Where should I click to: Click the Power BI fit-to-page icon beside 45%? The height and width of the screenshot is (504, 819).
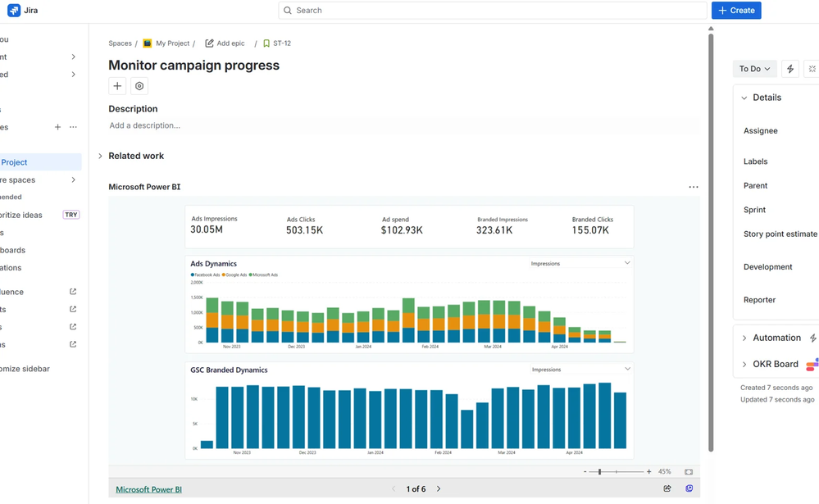[689, 471]
